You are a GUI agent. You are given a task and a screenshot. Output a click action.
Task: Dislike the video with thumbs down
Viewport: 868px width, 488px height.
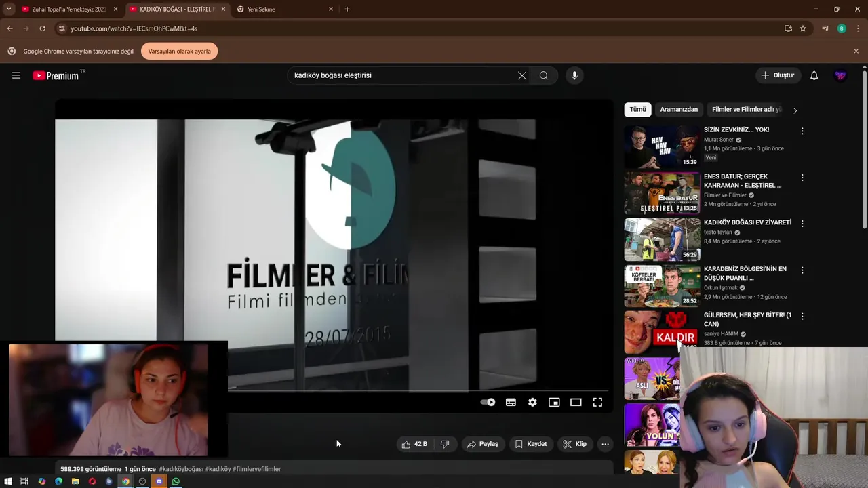click(x=445, y=444)
